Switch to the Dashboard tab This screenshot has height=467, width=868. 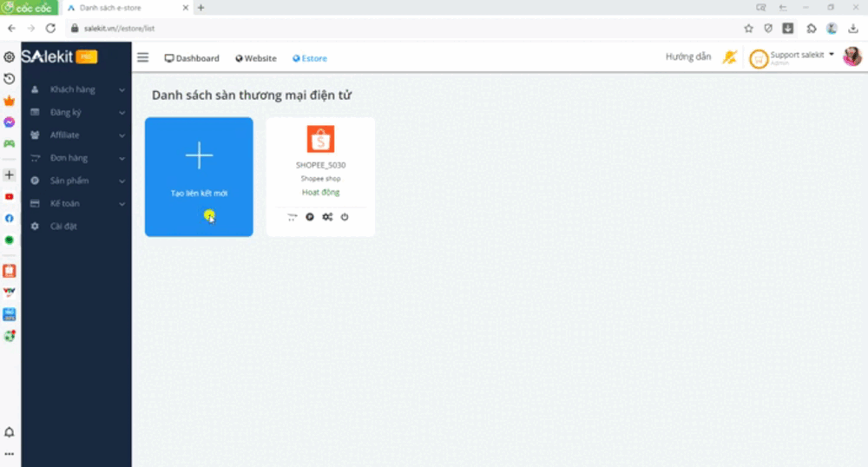[192, 58]
